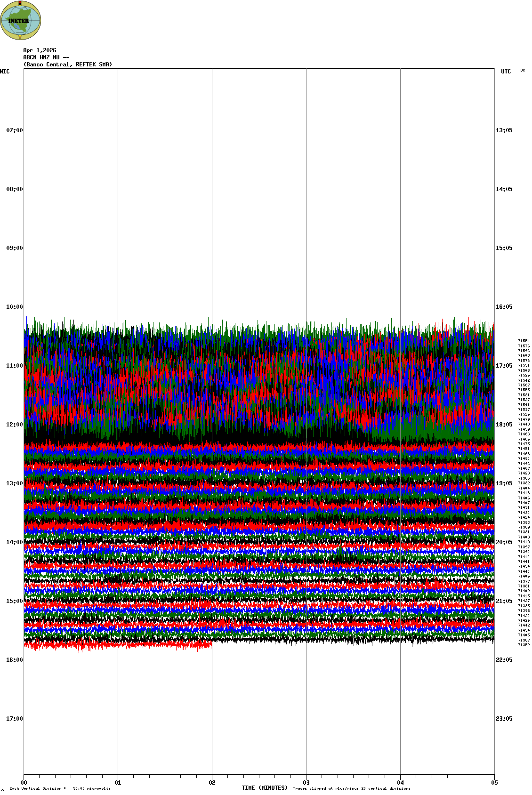
Task: Click the 23:05 UTC time marker
Action: (x=504, y=719)
